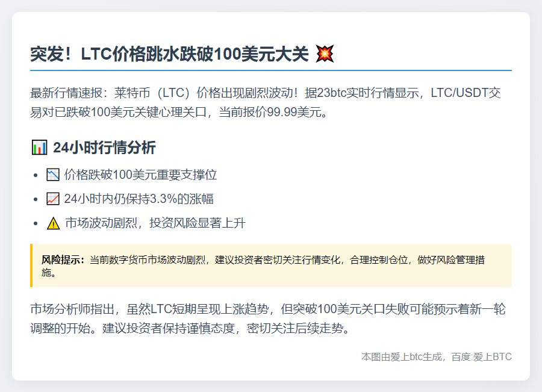The image size is (542, 392).
Task: Click the bold 风险提示 label
Action: click(64, 260)
